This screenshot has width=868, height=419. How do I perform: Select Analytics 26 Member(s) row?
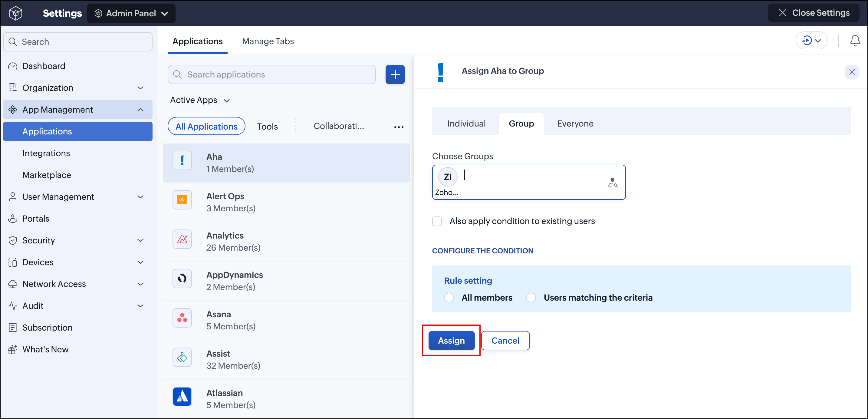click(x=286, y=242)
